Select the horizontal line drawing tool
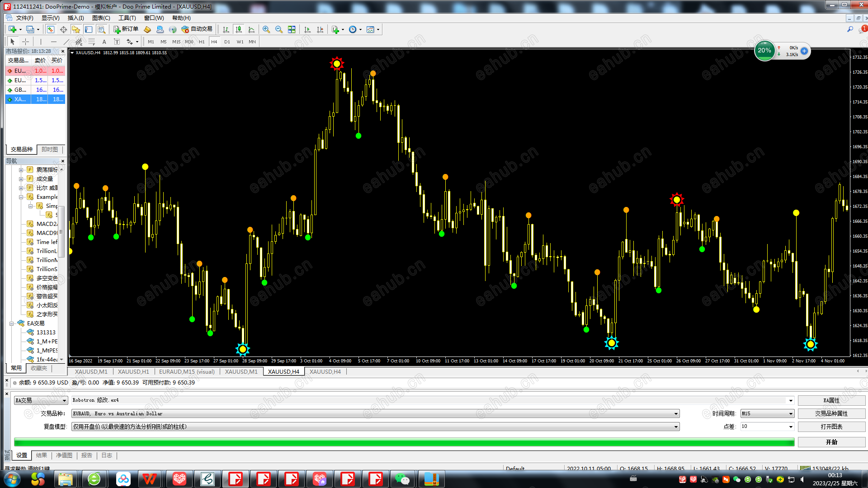Image resolution: width=868 pixels, height=488 pixels. point(54,42)
